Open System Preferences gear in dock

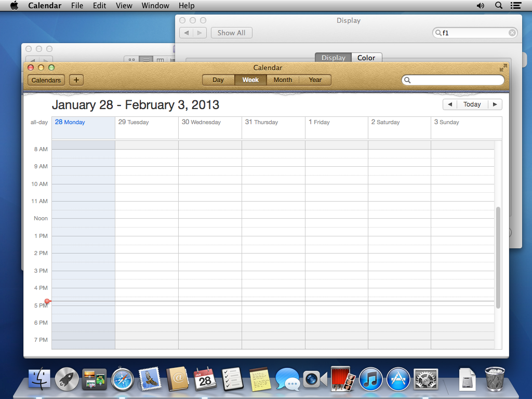(x=426, y=379)
